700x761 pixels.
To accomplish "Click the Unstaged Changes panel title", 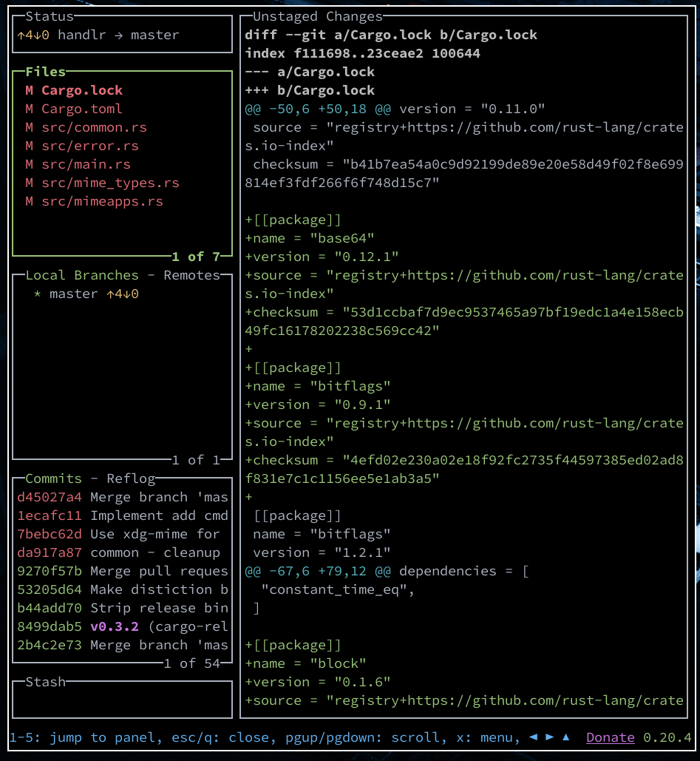I will pos(318,16).
